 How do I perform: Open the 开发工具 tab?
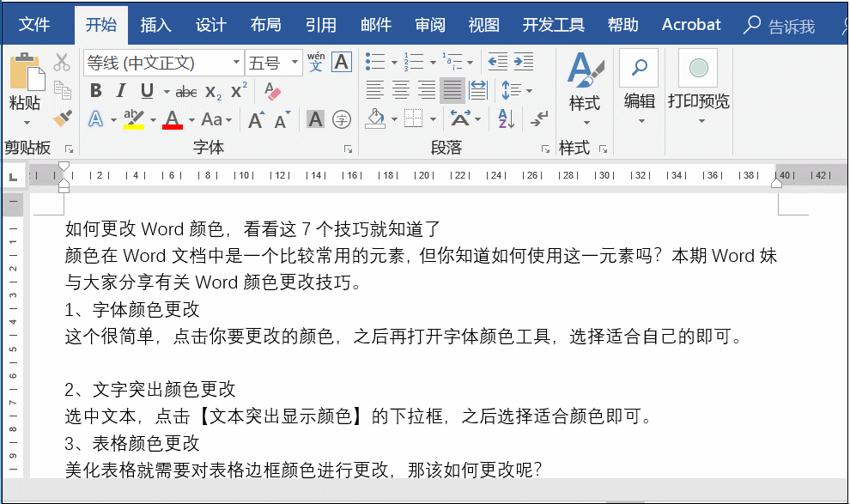click(554, 25)
